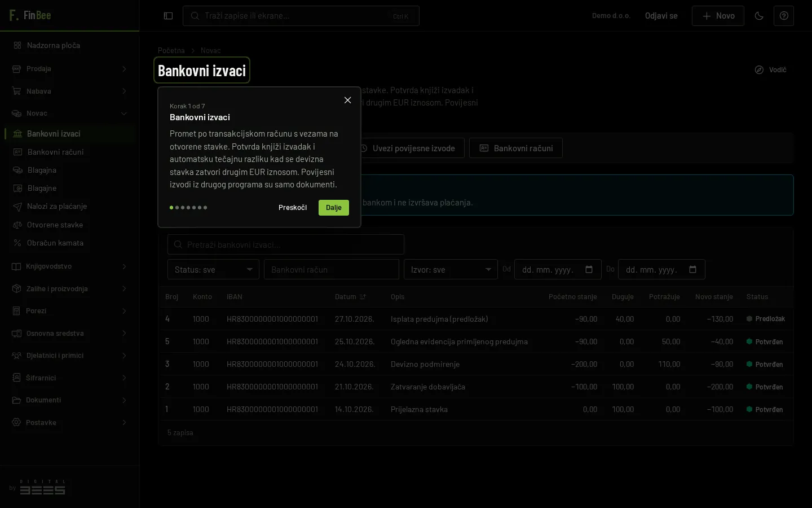Click the Novo button
812x508 pixels.
pos(718,16)
